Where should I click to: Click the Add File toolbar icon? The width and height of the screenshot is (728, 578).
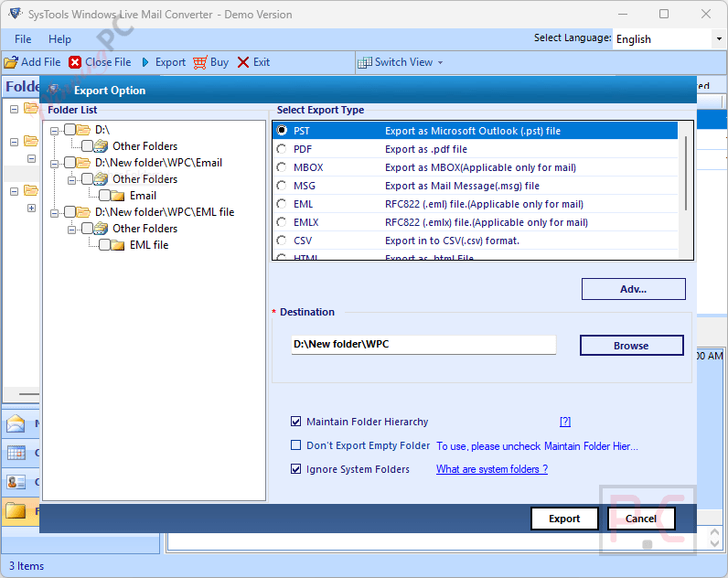pyautogui.click(x=11, y=62)
